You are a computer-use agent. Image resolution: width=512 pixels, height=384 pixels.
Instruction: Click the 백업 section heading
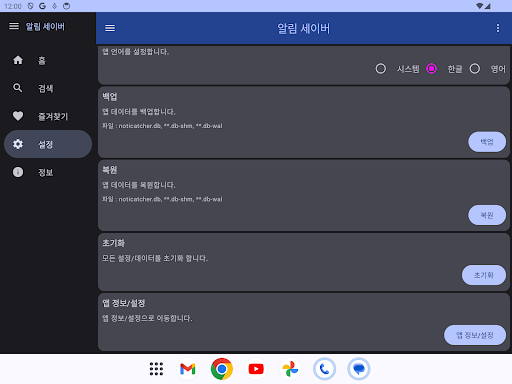[110, 97]
